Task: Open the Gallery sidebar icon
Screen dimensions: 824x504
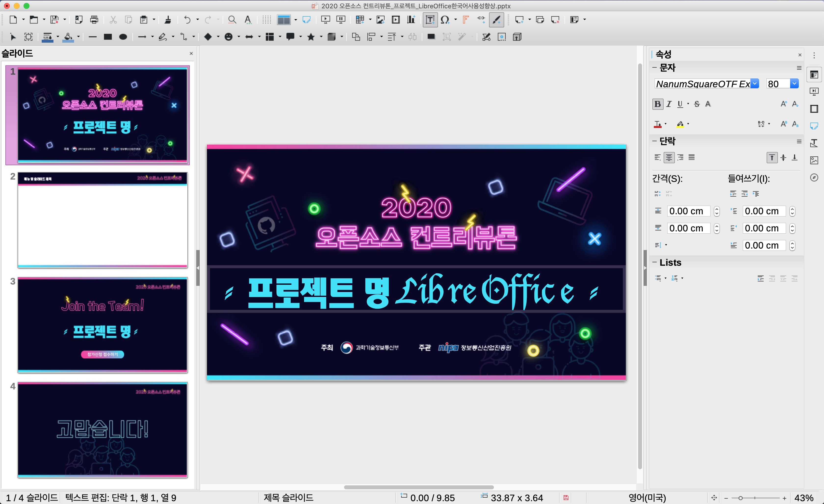Action: (814, 160)
